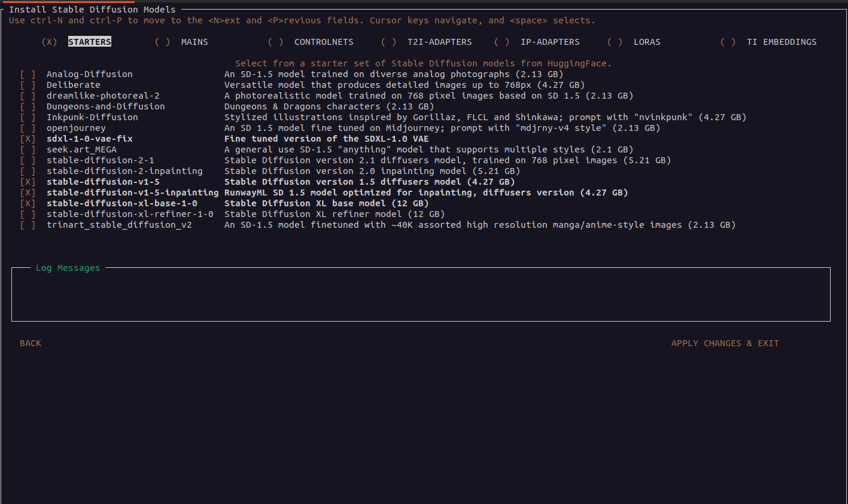Select the STARTERS radio option

pyautogui.click(x=50, y=42)
